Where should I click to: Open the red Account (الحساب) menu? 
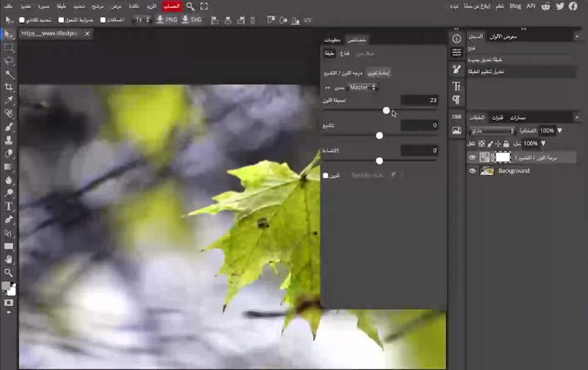pyautogui.click(x=171, y=6)
